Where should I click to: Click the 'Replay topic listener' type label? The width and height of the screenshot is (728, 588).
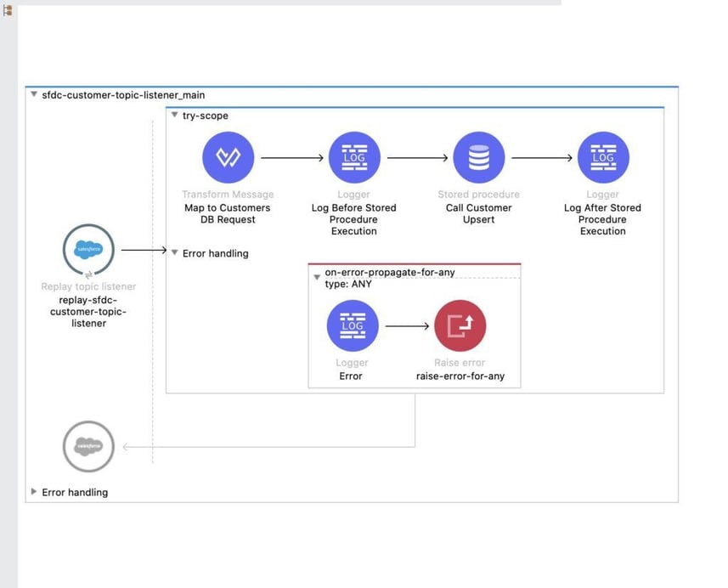88,286
